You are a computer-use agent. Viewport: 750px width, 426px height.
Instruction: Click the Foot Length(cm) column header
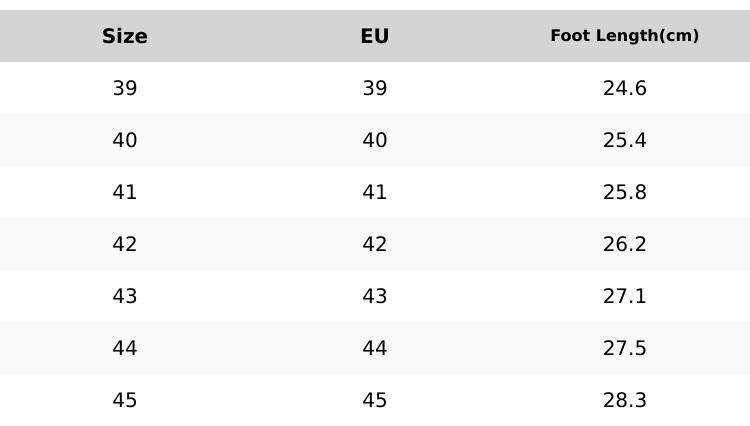tap(625, 36)
